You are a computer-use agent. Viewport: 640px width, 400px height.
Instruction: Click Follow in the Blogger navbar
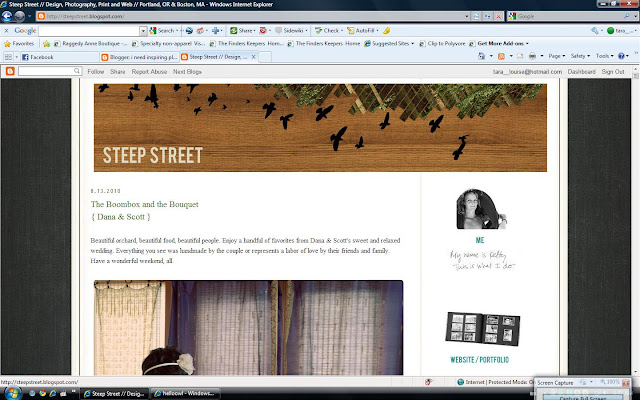click(96, 71)
